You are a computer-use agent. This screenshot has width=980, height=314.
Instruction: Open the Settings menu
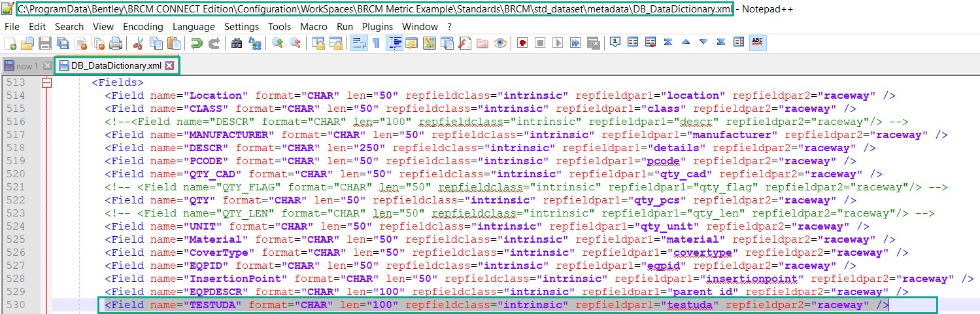(x=242, y=27)
